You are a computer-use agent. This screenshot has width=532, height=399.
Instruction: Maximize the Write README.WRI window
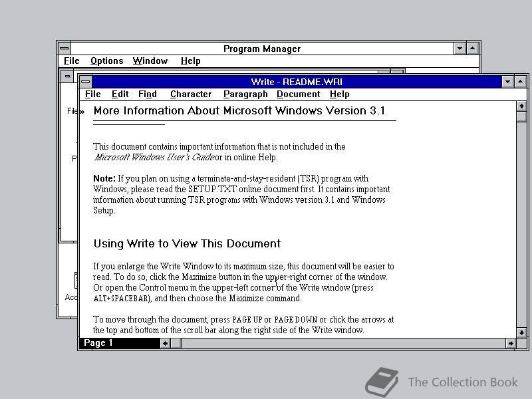tap(521, 81)
